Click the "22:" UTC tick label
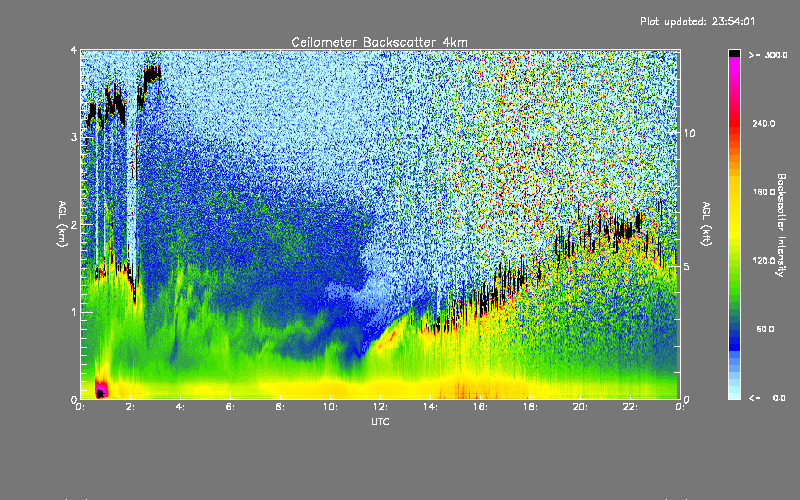 click(630, 407)
